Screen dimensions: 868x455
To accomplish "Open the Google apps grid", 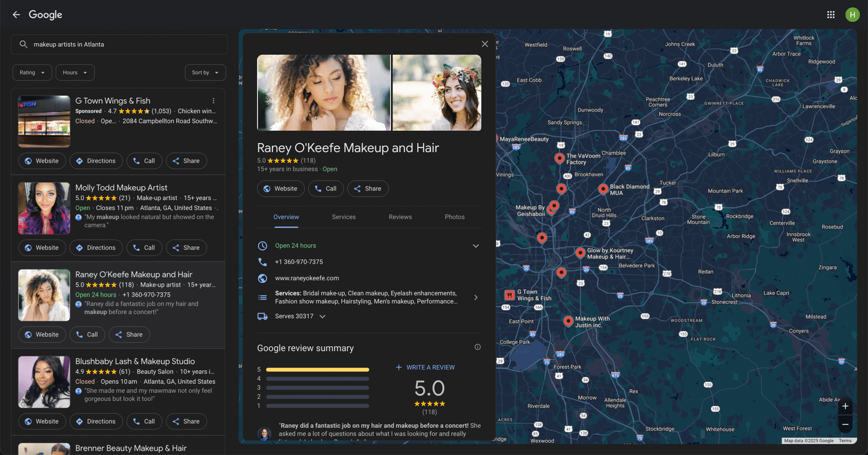I will coord(831,15).
